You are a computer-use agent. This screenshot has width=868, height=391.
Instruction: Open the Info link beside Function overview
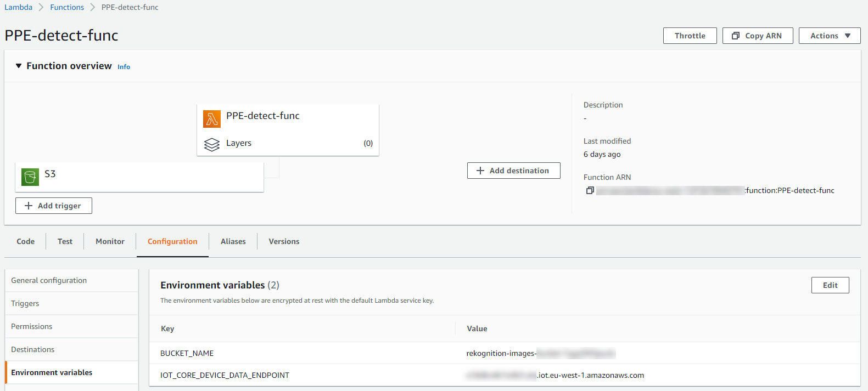coord(124,67)
